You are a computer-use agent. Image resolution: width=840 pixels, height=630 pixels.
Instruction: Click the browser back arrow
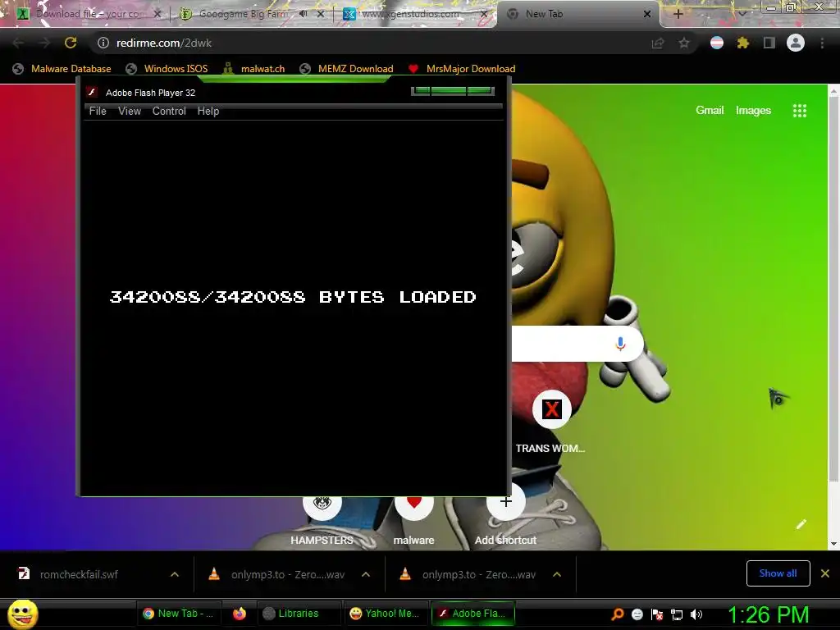pyautogui.click(x=18, y=43)
